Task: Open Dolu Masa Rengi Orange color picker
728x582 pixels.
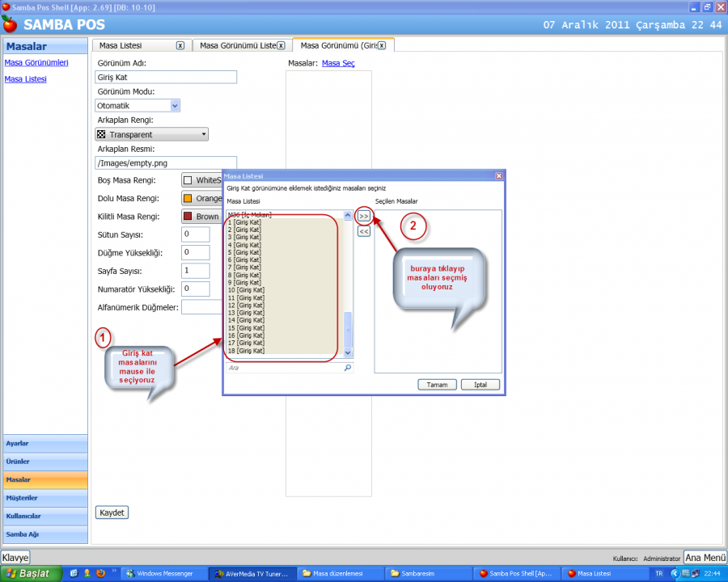Action: (201, 199)
